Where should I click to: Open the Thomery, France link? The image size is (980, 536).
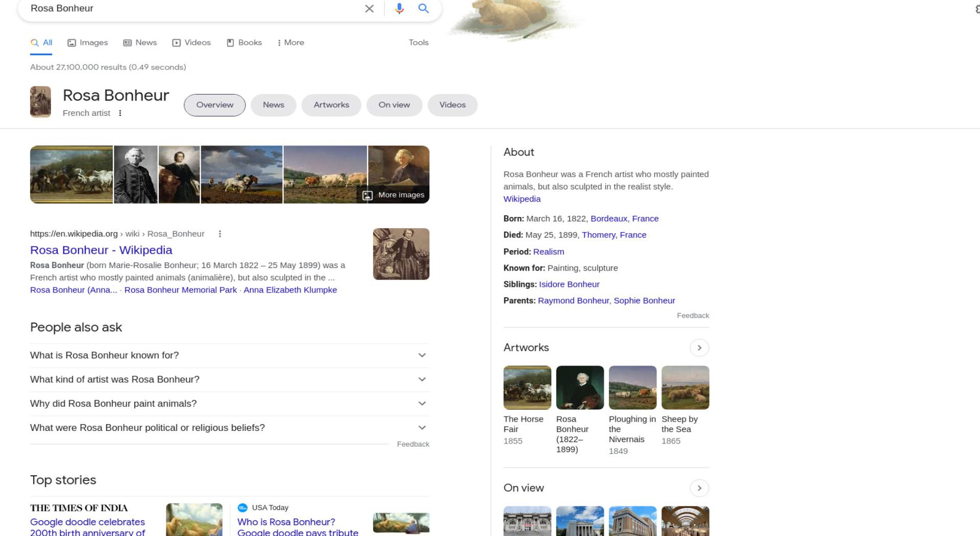[x=614, y=235]
